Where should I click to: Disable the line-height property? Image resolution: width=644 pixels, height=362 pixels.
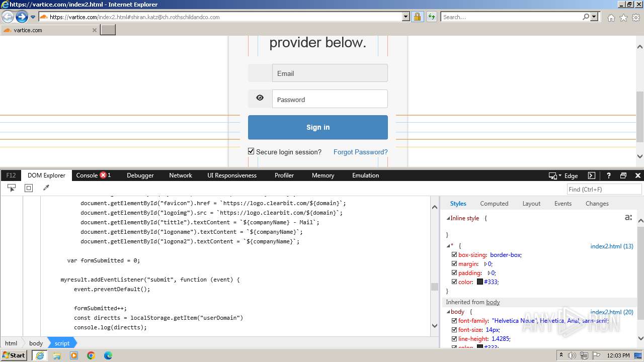pos(454,339)
